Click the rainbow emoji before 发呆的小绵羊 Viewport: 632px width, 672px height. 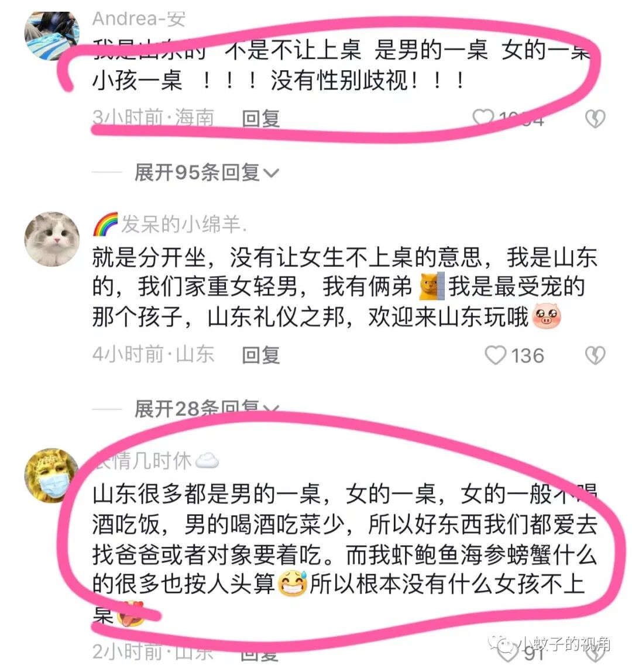(105, 224)
